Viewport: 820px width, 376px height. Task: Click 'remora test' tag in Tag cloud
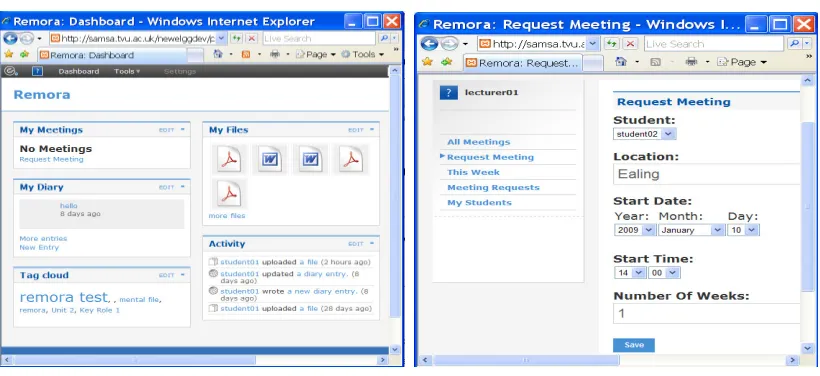[63, 297]
